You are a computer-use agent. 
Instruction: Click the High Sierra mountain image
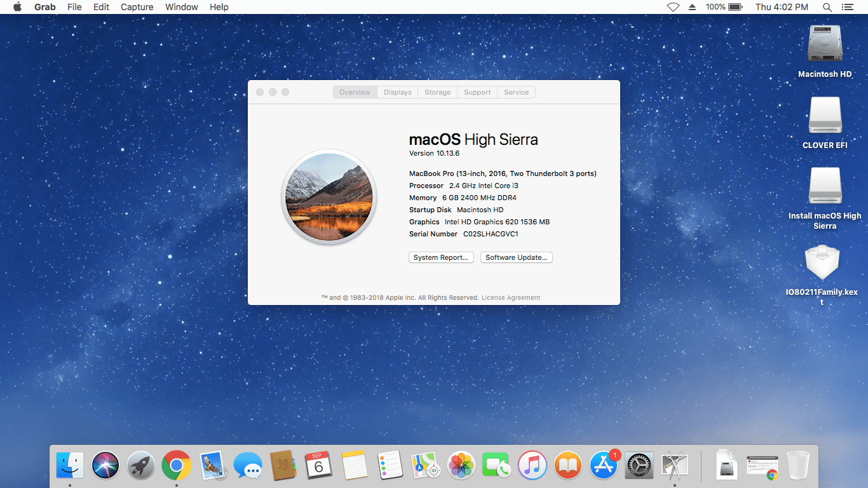click(x=329, y=197)
